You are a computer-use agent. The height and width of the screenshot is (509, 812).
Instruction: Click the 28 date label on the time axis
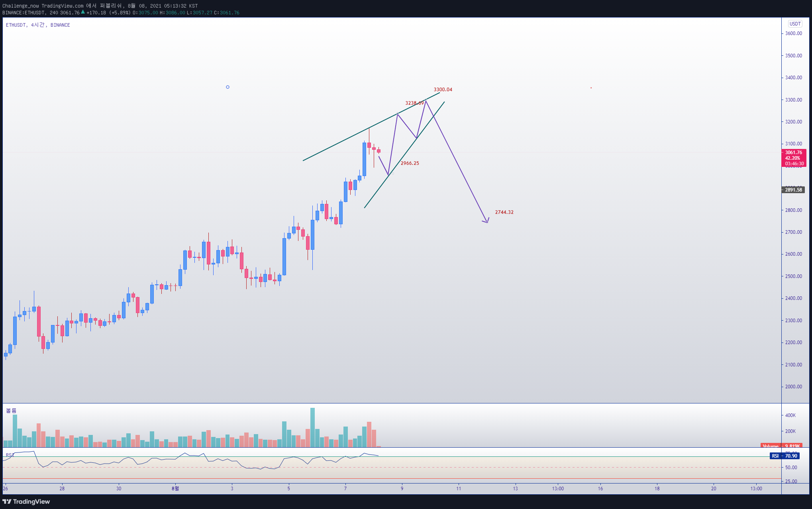(x=62, y=489)
